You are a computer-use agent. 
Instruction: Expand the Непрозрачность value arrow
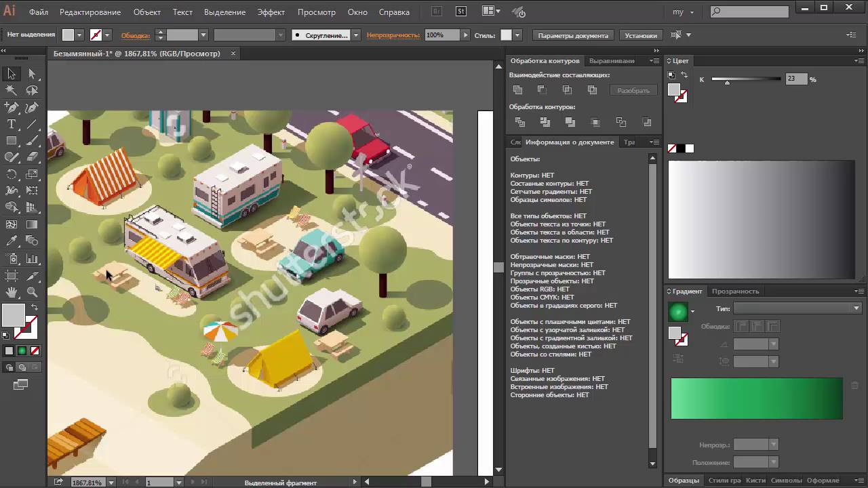(x=465, y=35)
